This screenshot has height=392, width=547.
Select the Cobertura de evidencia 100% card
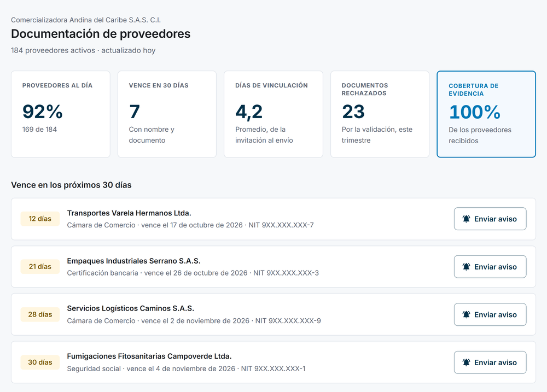pyautogui.click(x=486, y=114)
